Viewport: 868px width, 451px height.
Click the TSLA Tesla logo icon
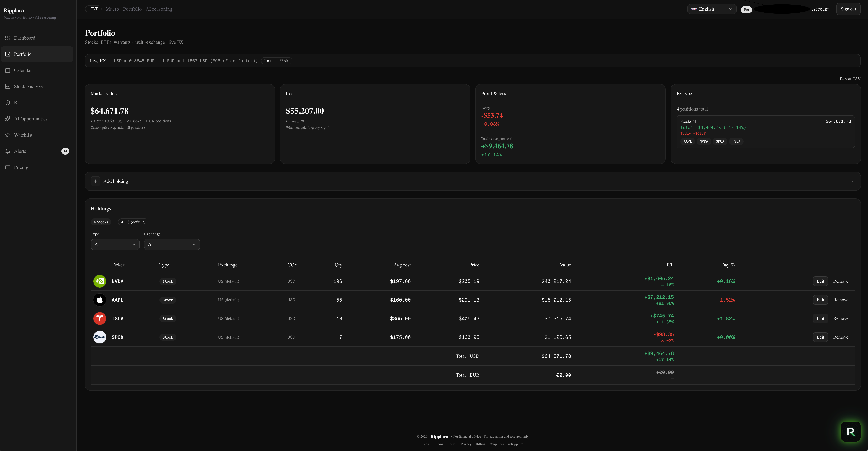100,318
